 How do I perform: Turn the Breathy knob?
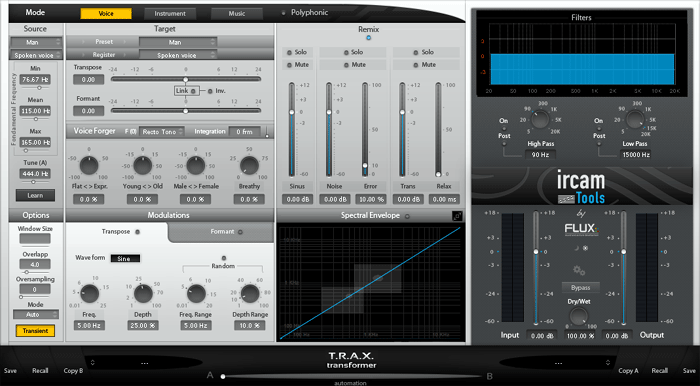249,166
